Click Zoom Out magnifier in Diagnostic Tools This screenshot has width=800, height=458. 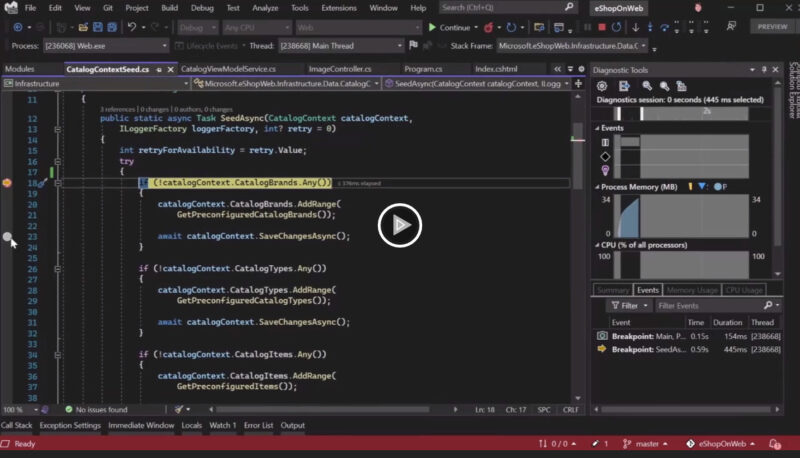pos(664,86)
